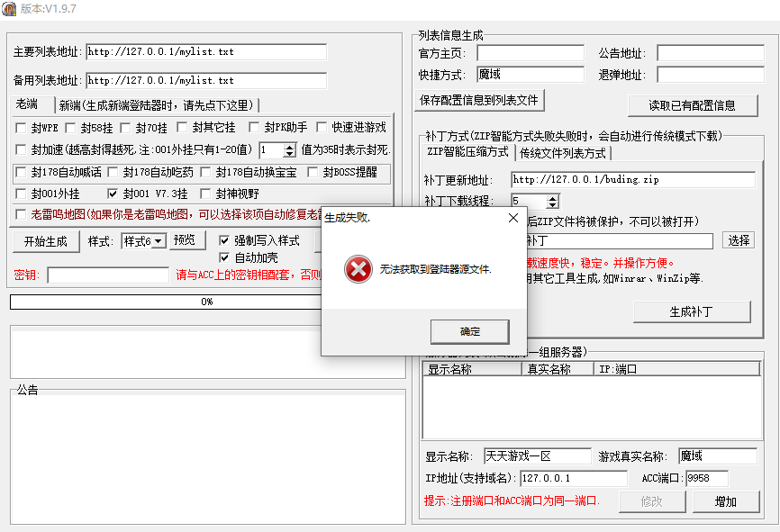780x532 pixels.
Task: Click the red error icon in the dialog
Action: coord(358,269)
